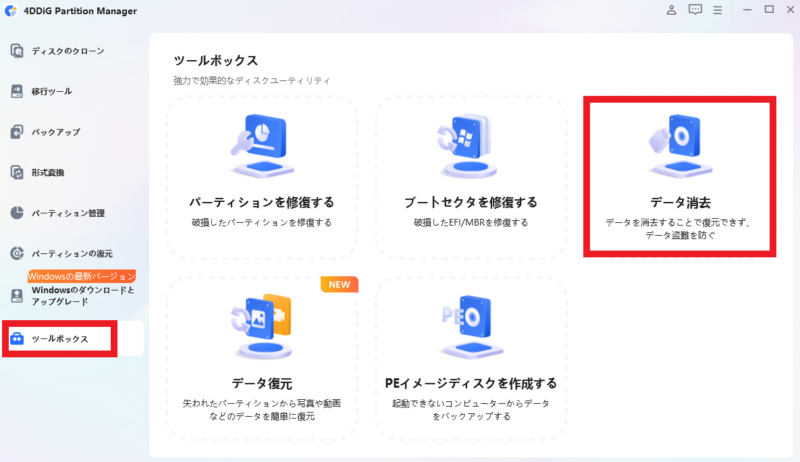This screenshot has height=462, width=800.
Task: Open the feedback chat bubble icon
Action: [x=695, y=10]
